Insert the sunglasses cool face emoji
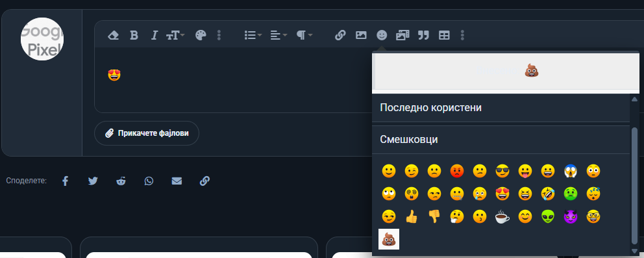Image resolution: width=644 pixels, height=258 pixels. pos(502,171)
